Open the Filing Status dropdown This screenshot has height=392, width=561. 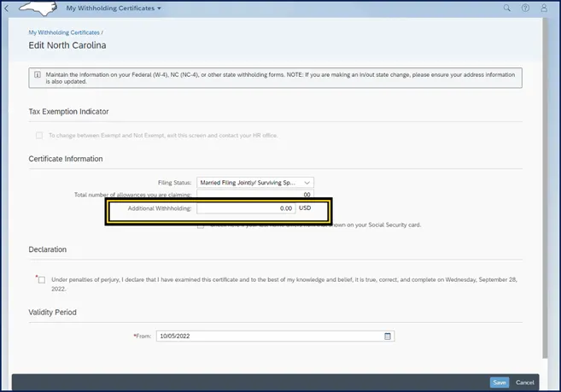[255, 183]
